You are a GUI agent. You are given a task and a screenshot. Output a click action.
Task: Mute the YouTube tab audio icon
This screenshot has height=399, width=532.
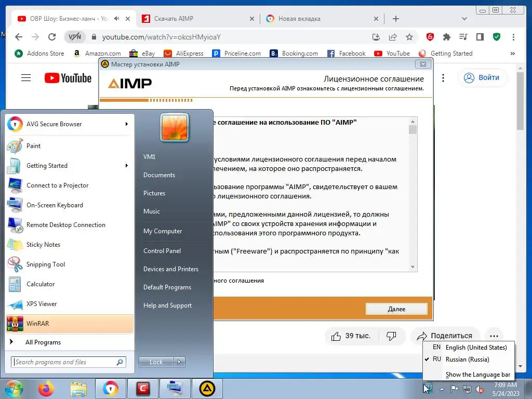(117, 19)
